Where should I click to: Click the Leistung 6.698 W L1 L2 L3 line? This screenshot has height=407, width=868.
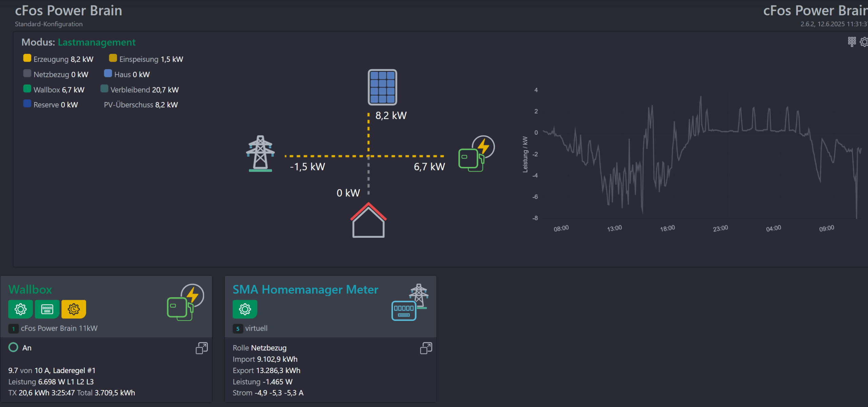(51, 382)
